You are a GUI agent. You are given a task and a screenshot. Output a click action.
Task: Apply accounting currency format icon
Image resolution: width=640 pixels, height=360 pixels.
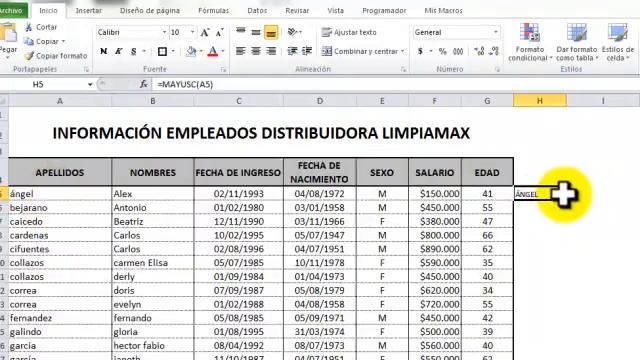click(x=420, y=51)
